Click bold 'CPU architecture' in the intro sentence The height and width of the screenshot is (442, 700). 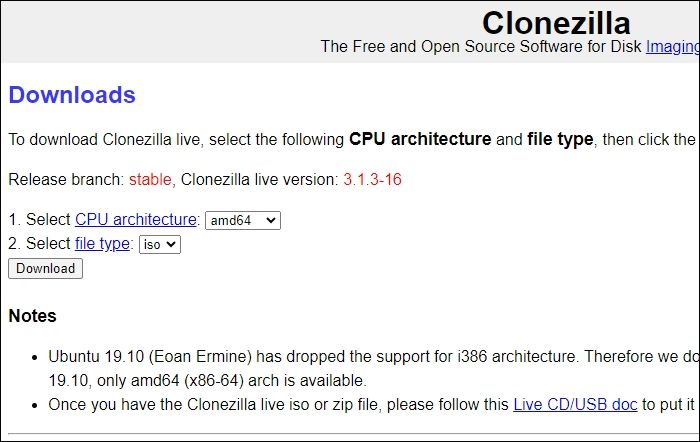(x=420, y=139)
